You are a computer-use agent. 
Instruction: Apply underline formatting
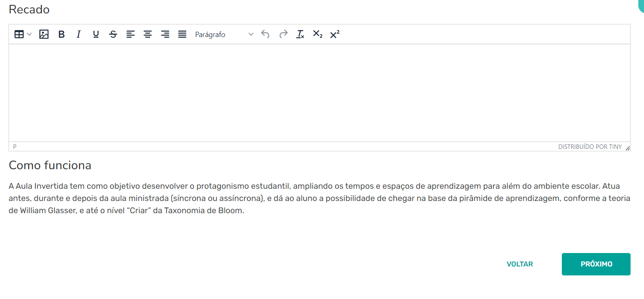coord(96,34)
